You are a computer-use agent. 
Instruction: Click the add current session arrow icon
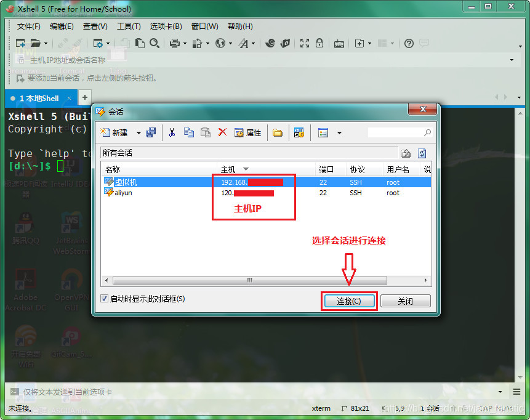pyautogui.click(x=20, y=78)
